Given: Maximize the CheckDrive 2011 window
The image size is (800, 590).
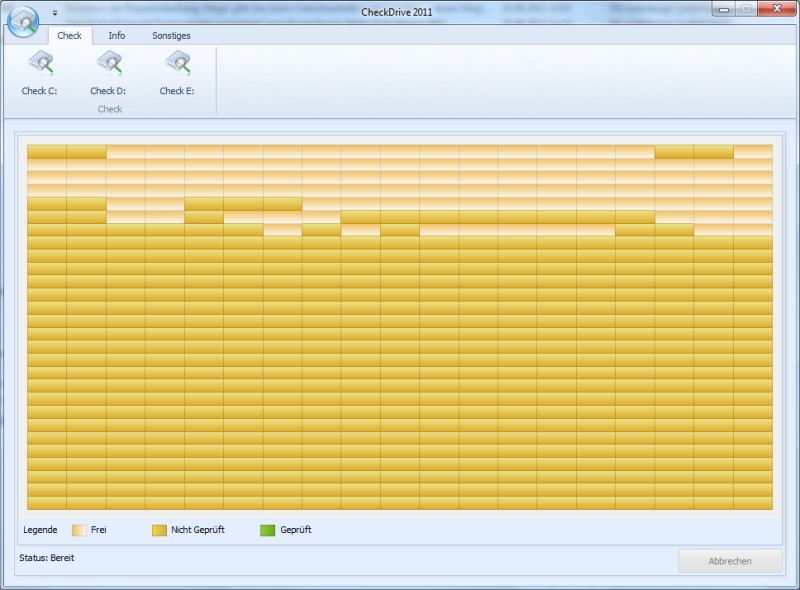Looking at the screenshot, I should point(746,8).
